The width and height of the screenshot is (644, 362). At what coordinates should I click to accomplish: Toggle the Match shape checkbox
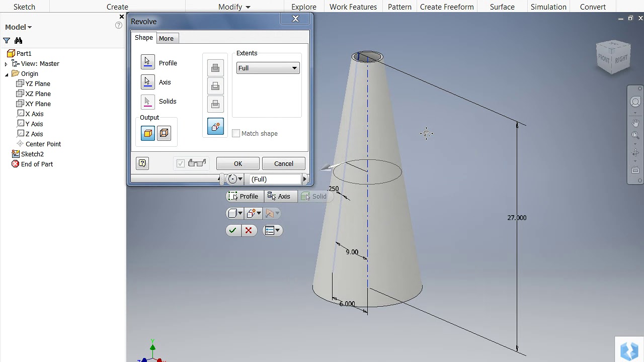[x=236, y=133]
